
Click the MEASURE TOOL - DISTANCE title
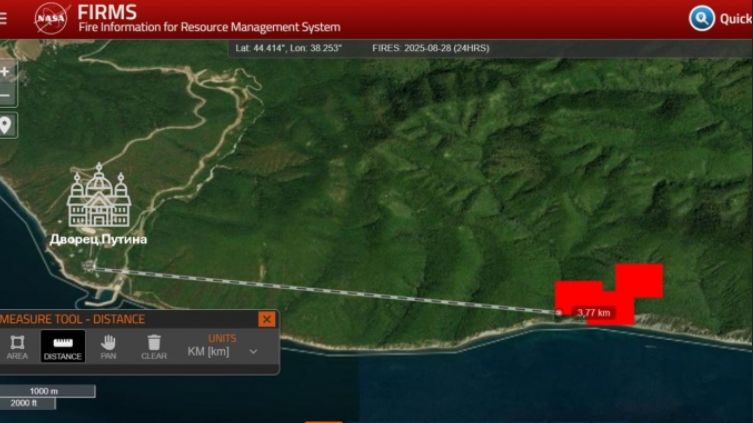[x=72, y=319]
